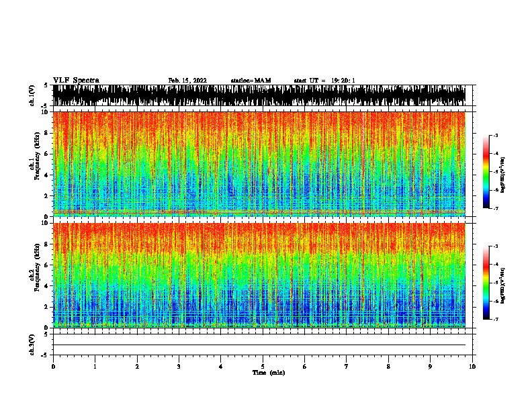Click the ch.1 colorbar "-3" top value
The height and width of the screenshot is (411, 532).
(496, 136)
